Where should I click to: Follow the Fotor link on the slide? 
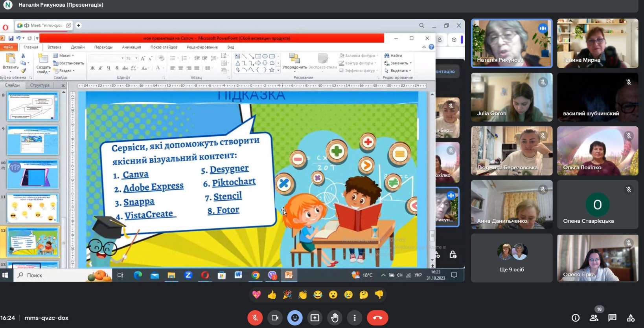point(223,211)
